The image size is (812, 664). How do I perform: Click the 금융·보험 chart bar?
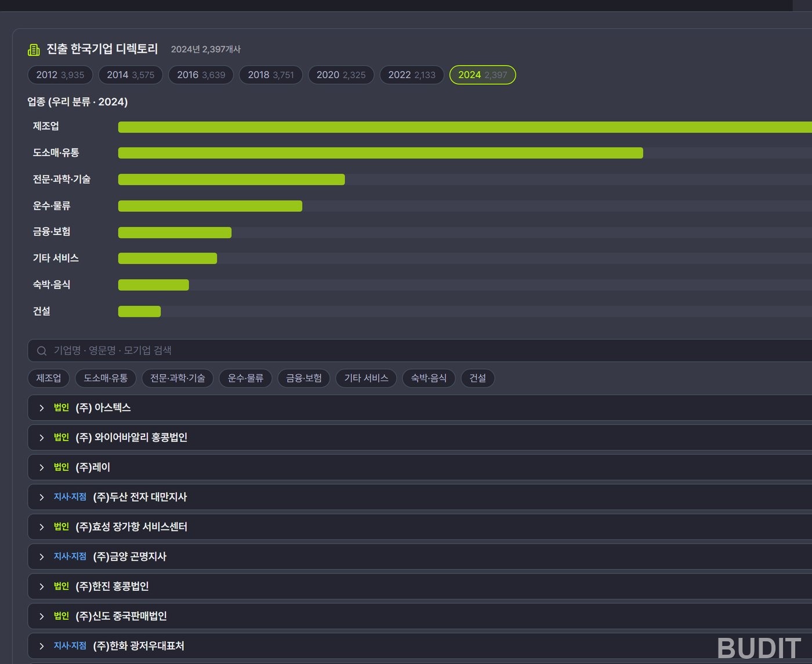[175, 233]
